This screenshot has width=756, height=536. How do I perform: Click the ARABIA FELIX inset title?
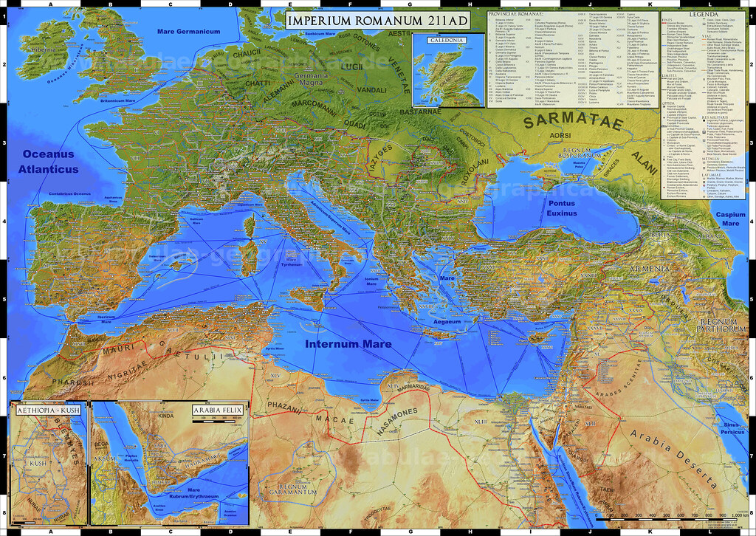point(219,410)
